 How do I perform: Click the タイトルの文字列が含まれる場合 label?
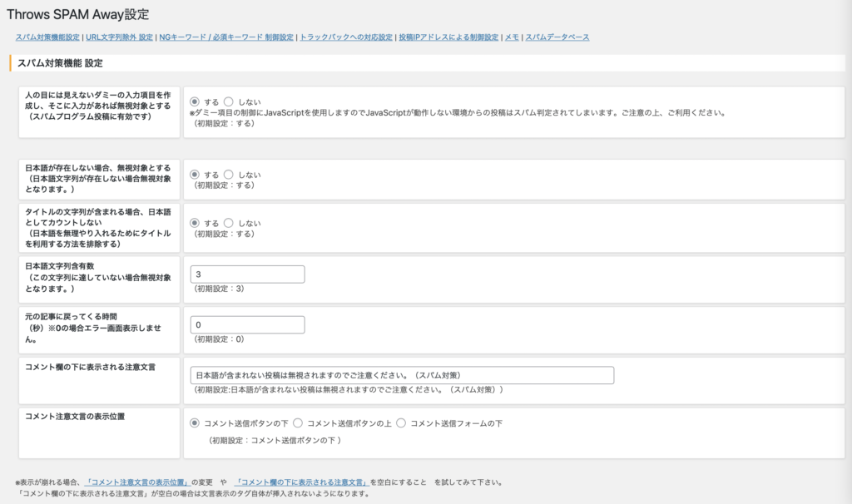coord(98,228)
